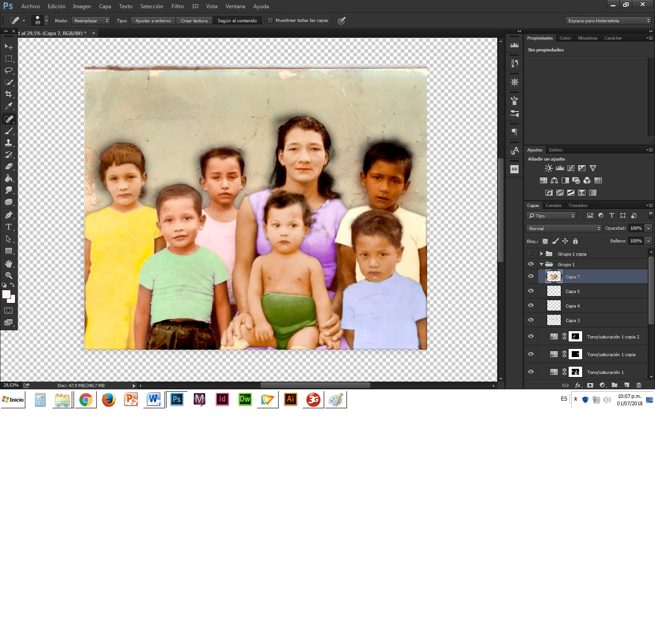
Task: Select the Lasso tool
Action: (9, 70)
